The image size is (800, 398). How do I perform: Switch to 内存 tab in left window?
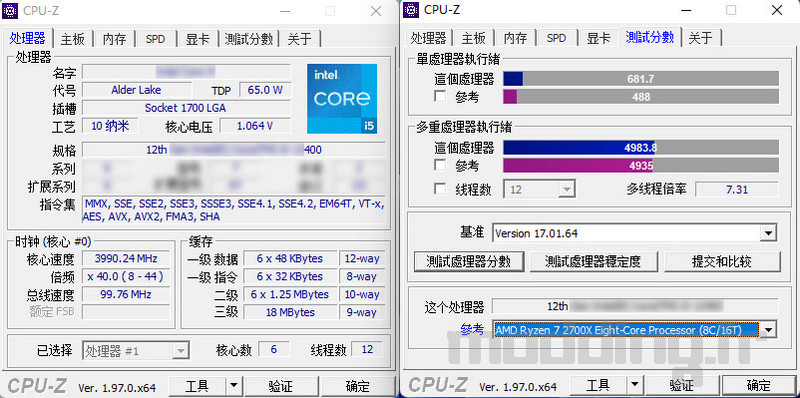click(x=114, y=39)
